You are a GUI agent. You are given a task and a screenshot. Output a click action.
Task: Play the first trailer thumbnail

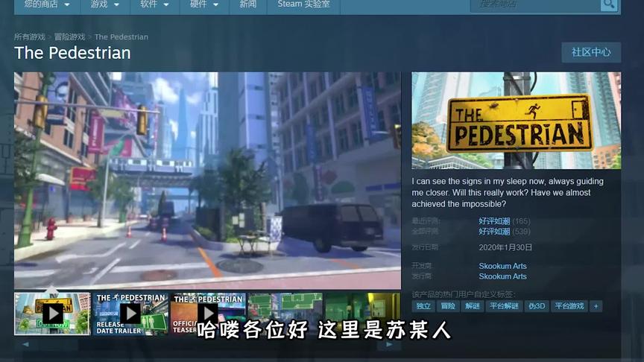coord(52,314)
